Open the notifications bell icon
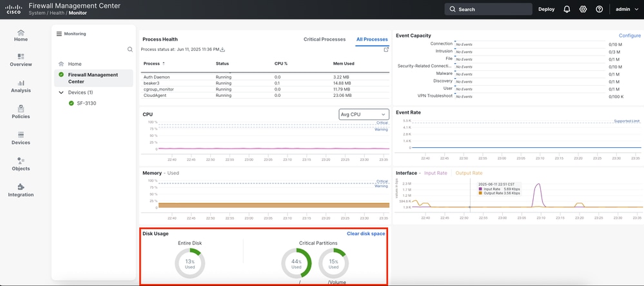644x286 pixels. click(567, 9)
